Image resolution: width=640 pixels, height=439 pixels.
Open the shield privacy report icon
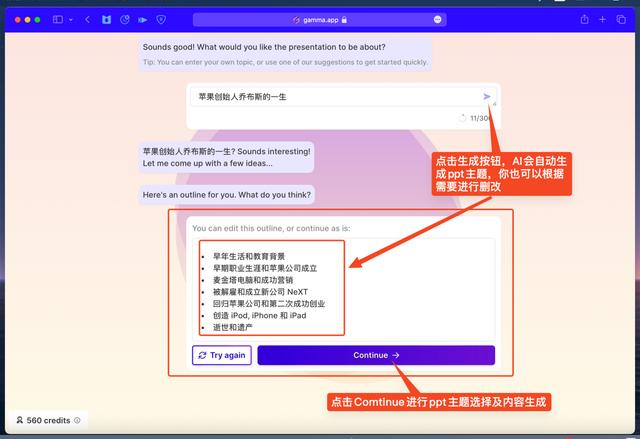[161, 20]
